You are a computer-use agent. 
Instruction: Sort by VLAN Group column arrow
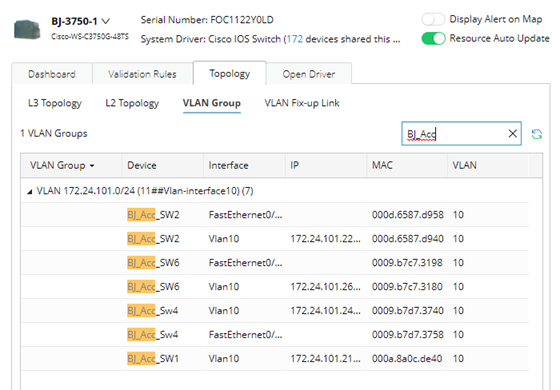[x=92, y=166]
